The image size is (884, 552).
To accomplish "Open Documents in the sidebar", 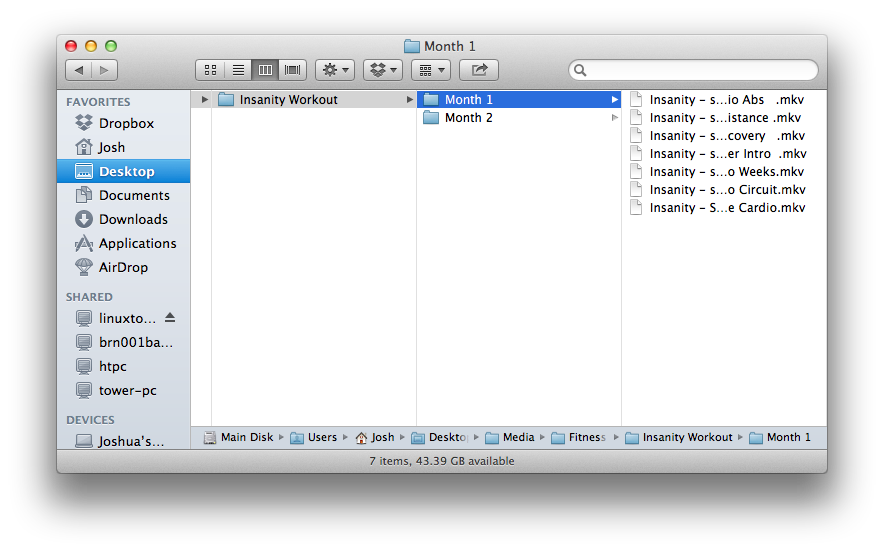I will (123, 195).
